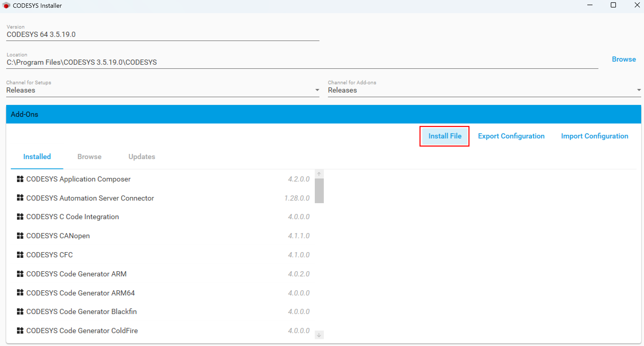Viewport: 644px width, 346px height.
Task: Select the Installed tab
Action: pos(37,157)
